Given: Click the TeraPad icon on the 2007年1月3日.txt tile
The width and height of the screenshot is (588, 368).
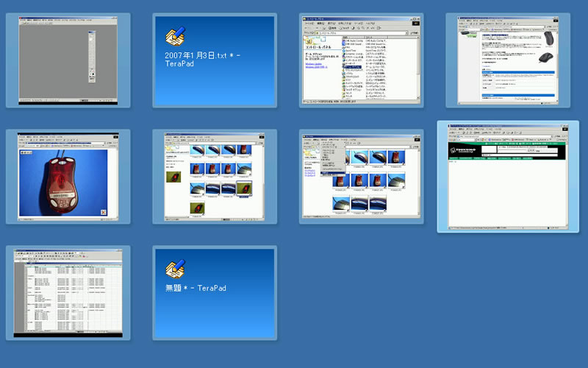Looking at the screenshot, I should (174, 36).
